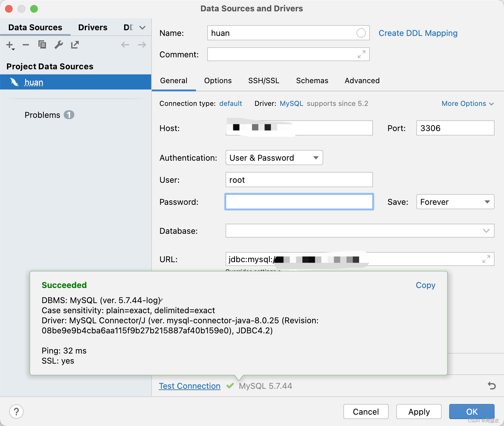The image size is (504, 426).
Task: Expand the Comment field editor
Action: coord(361,54)
